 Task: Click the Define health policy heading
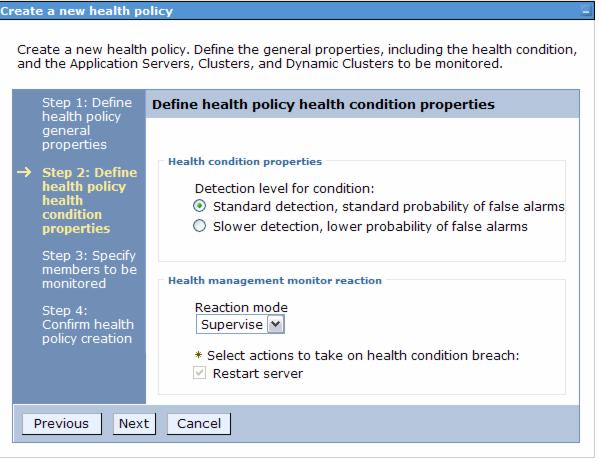(323, 104)
